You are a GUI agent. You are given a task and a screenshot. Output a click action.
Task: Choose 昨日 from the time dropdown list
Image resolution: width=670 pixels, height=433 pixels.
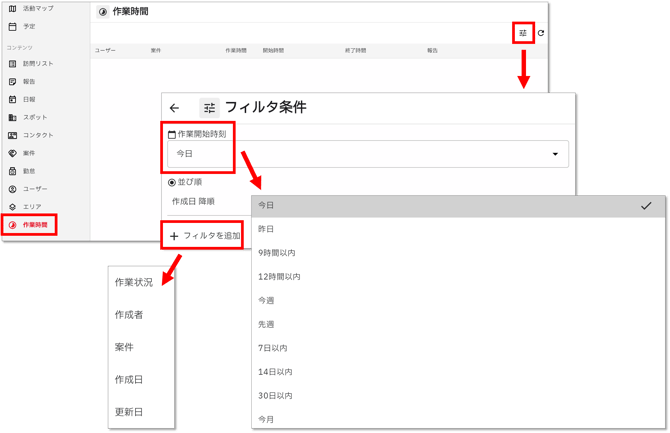click(266, 229)
